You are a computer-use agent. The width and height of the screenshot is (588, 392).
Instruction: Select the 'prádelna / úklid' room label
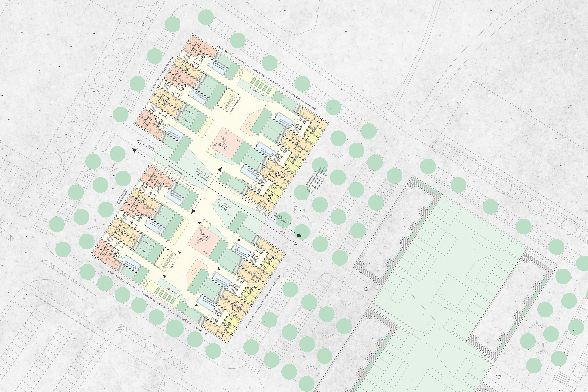click(248, 183)
